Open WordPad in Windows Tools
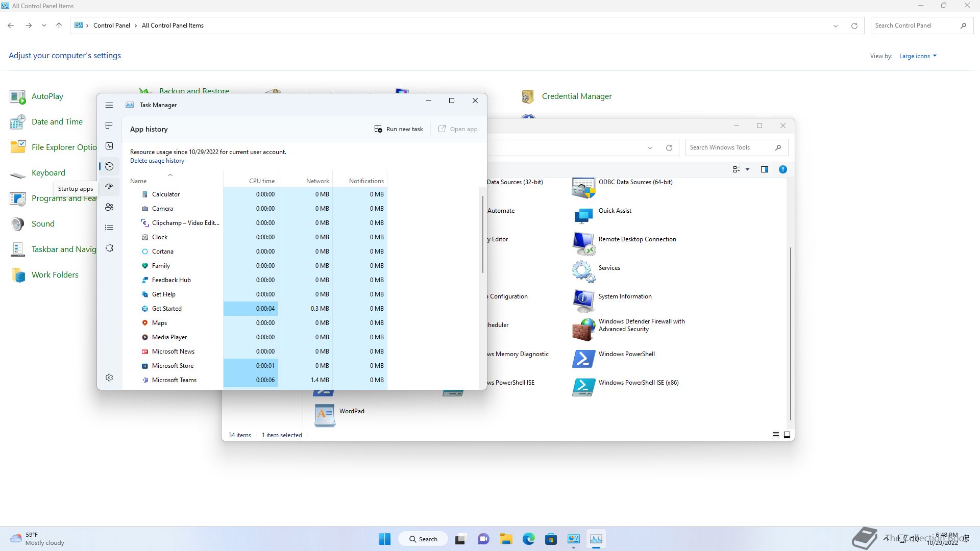 tap(339, 415)
